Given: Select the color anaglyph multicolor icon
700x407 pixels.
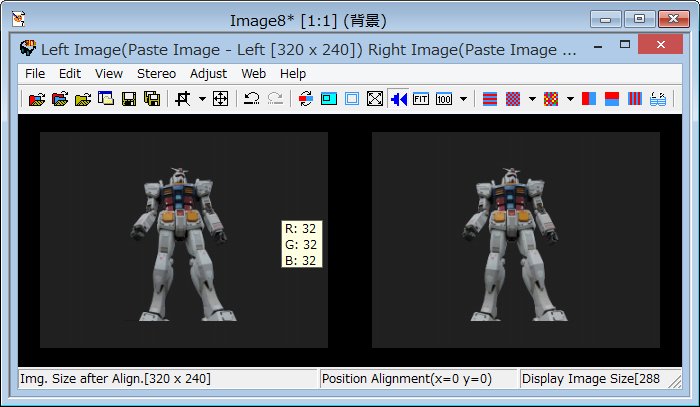Looking at the screenshot, I should coord(551,99).
